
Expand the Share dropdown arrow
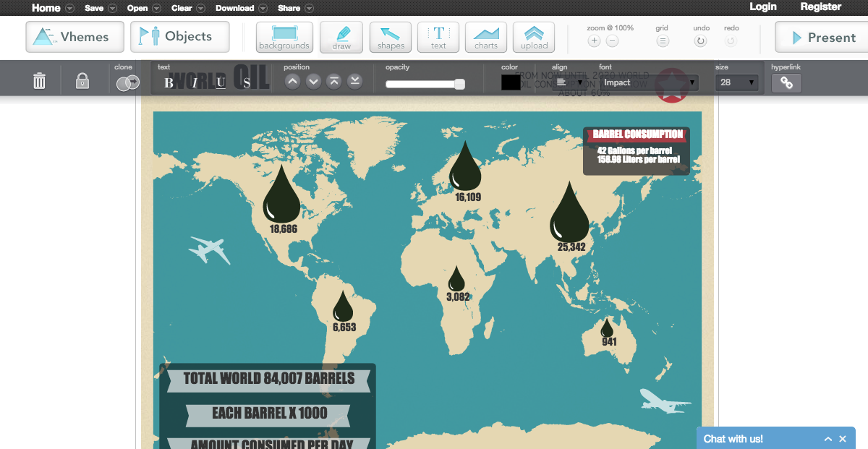click(x=309, y=9)
